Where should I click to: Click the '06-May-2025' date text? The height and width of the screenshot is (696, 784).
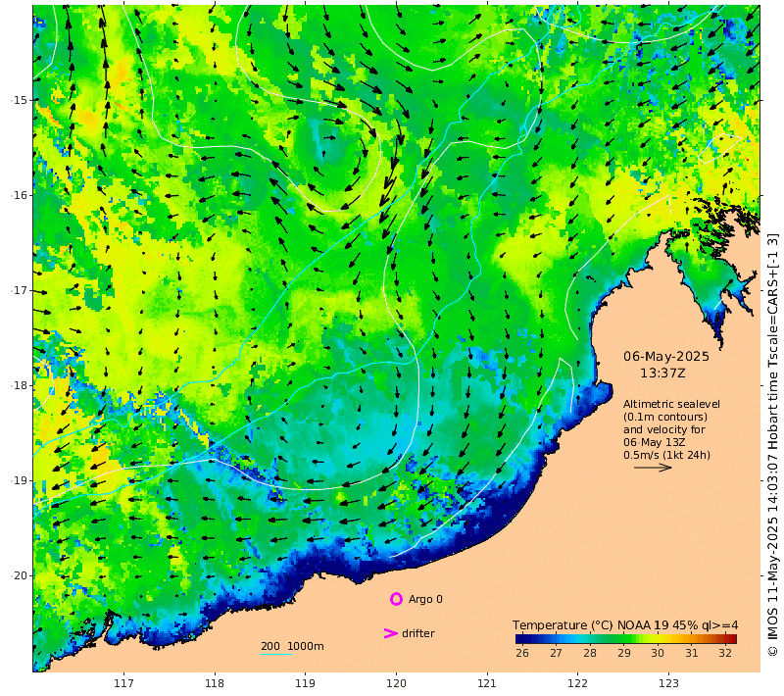click(666, 357)
